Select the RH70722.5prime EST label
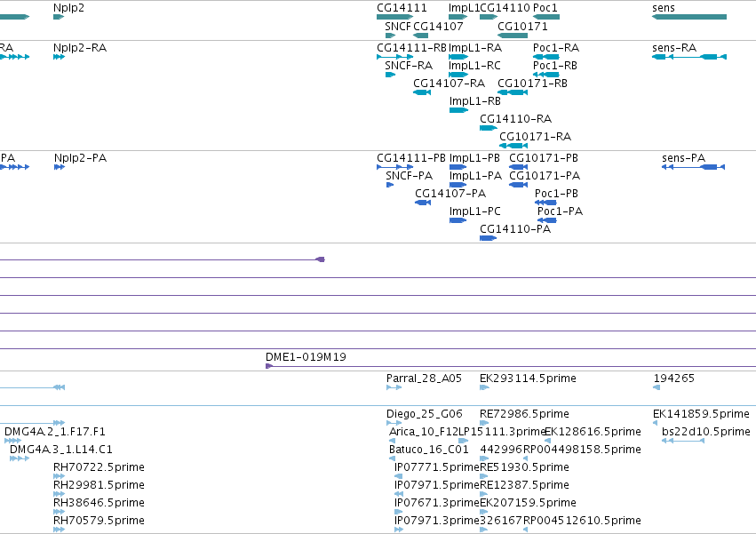The width and height of the screenshot is (756, 534). click(x=99, y=467)
